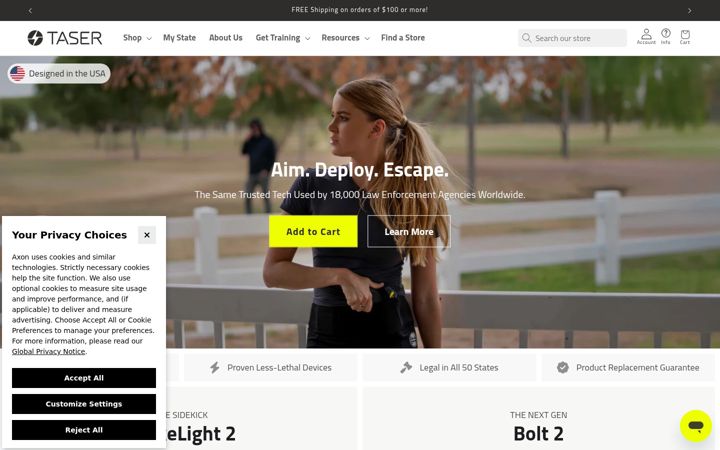Expand the Resources dropdown menu
This screenshot has width=720, height=450.
click(x=345, y=38)
